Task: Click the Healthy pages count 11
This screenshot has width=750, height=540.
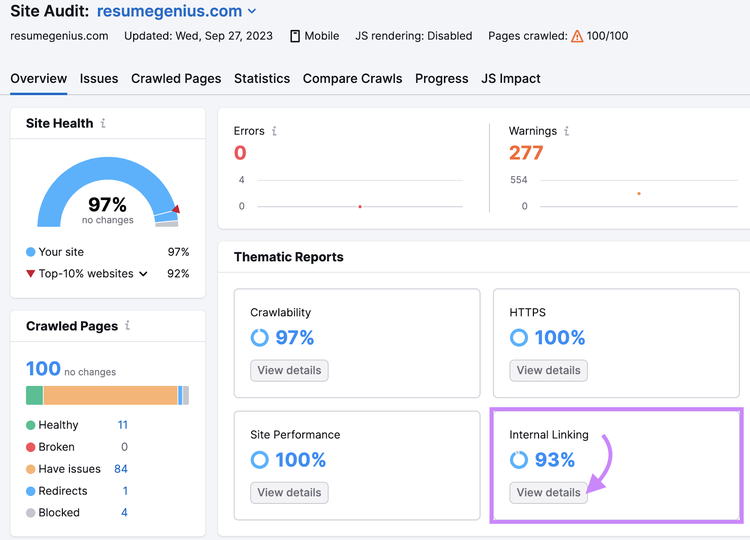Action: 123,425
